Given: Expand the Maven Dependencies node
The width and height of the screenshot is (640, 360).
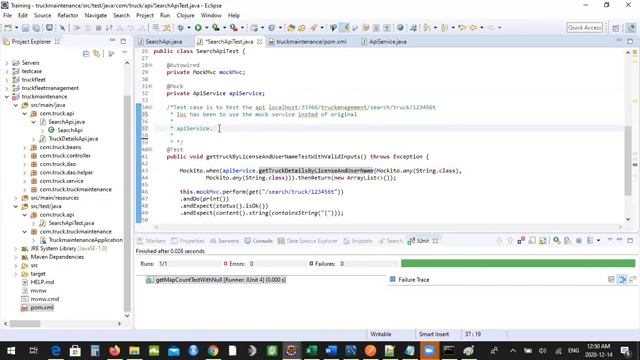Looking at the screenshot, I should tap(16, 257).
